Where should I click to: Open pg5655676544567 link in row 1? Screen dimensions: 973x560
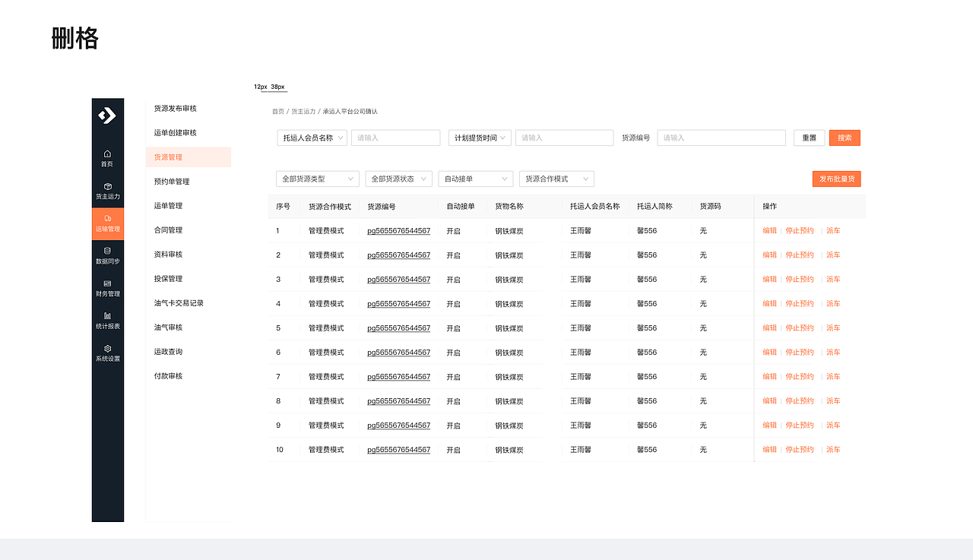click(x=398, y=231)
